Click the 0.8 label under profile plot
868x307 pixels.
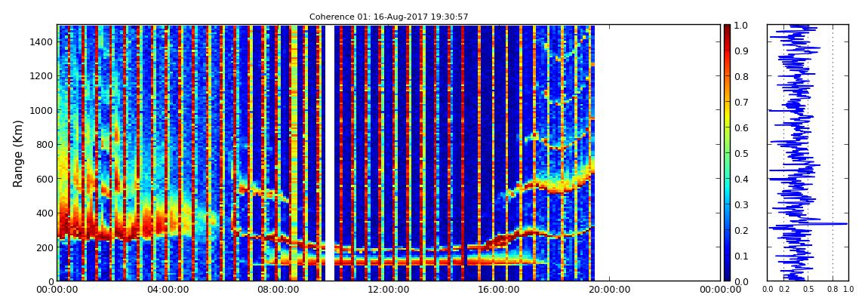[832, 290]
